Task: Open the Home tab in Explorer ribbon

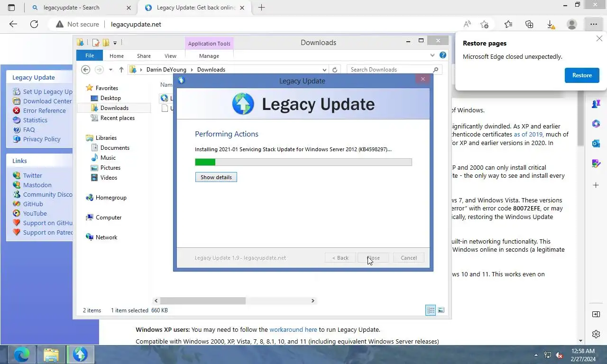Action: 117,56
